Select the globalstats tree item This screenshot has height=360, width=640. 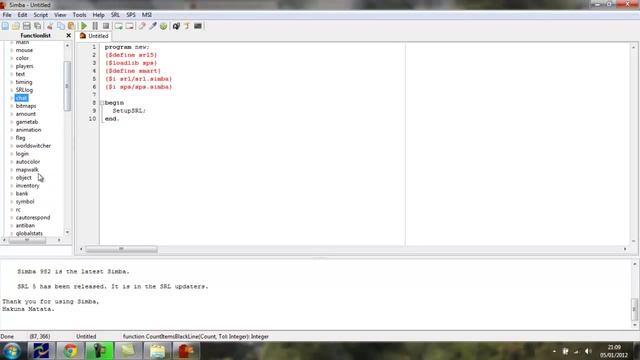click(29, 233)
